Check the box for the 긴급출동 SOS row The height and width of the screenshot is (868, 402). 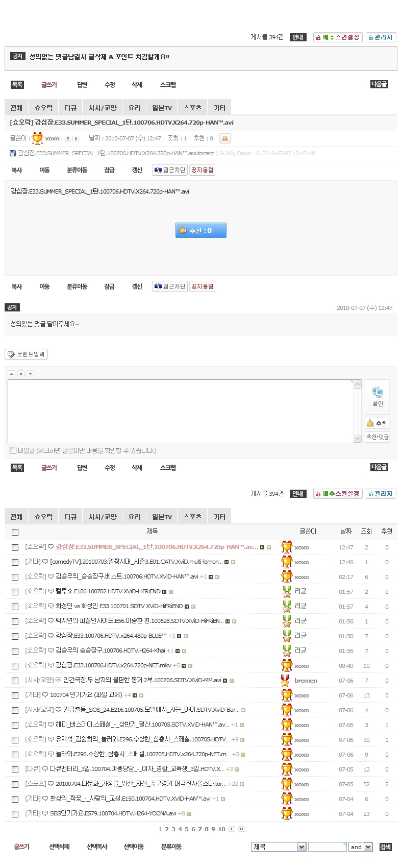tap(15, 710)
